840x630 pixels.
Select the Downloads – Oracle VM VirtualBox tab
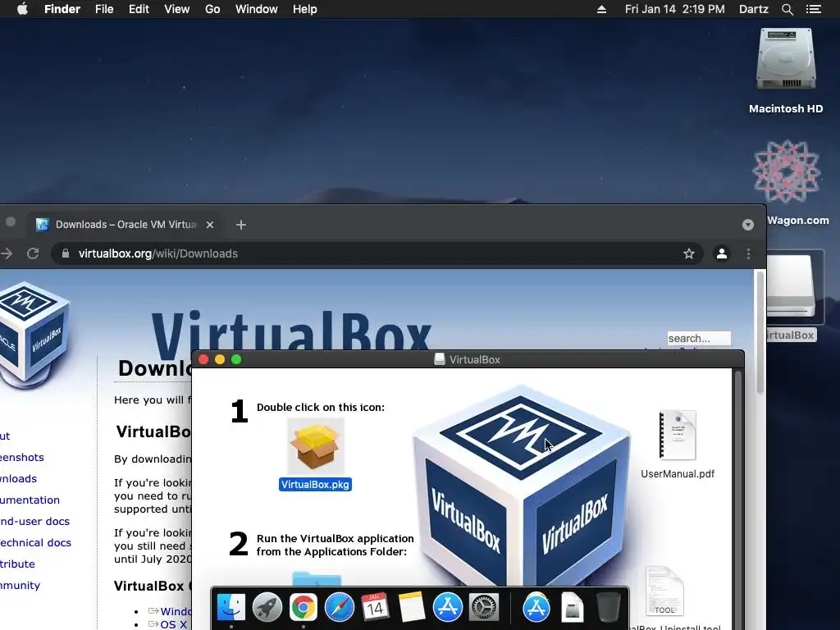[x=125, y=225]
